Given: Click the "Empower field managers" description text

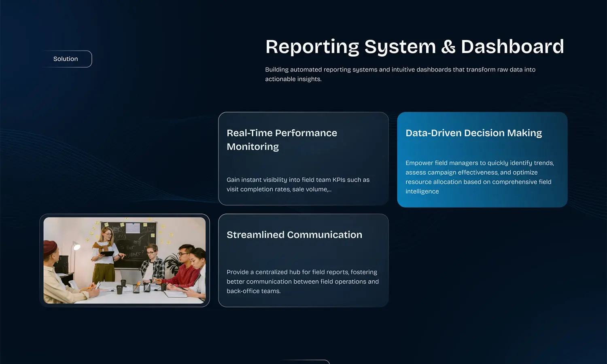Looking at the screenshot, I should 480,177.
